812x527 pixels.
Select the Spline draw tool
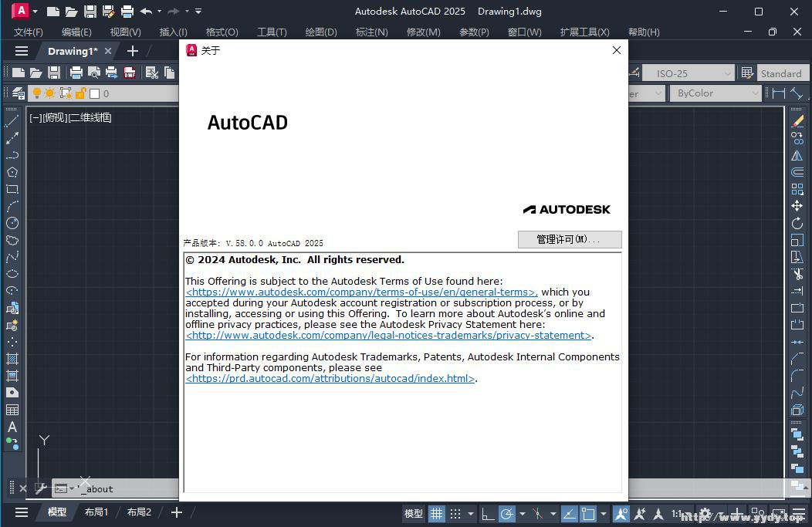click(12, 257)
